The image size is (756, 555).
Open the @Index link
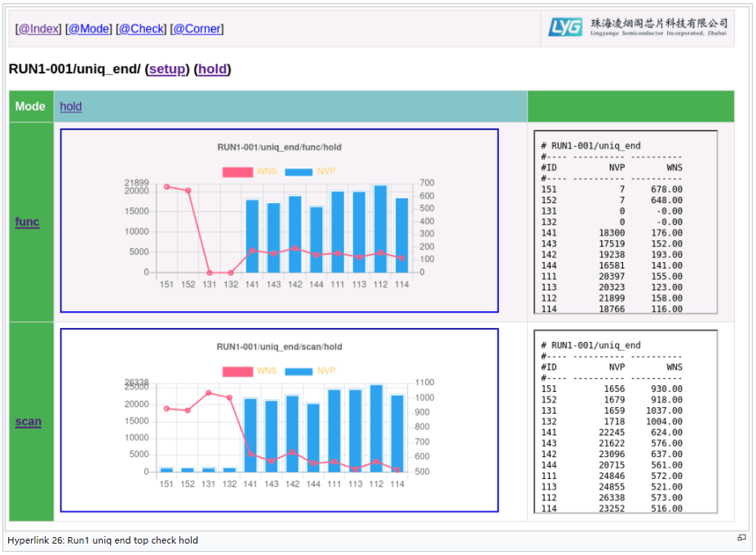point(38,29)
